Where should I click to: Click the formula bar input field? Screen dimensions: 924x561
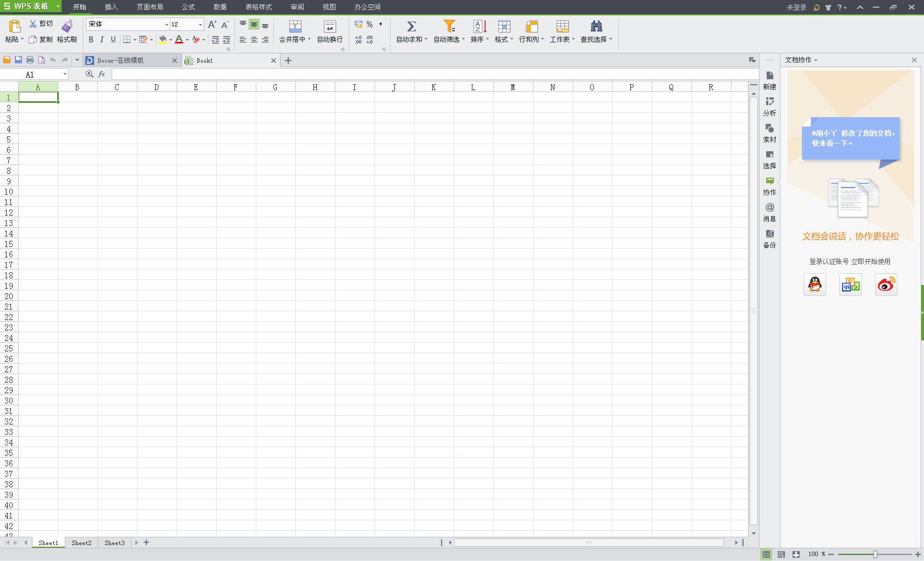click(x=429, y=74)
